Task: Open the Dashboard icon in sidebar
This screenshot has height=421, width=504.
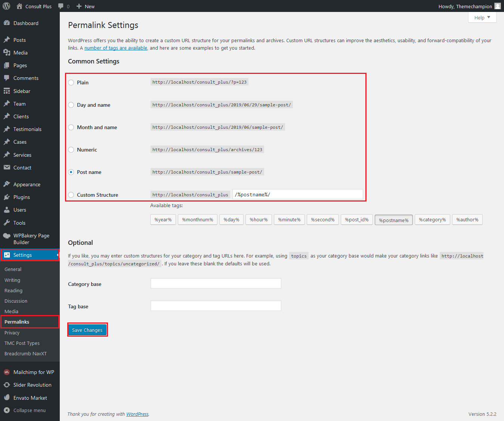Action: (7, 23)
